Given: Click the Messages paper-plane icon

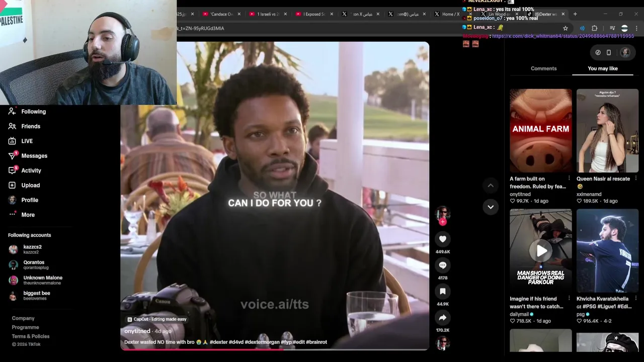Looking at the screenshot, I should 12,156.
